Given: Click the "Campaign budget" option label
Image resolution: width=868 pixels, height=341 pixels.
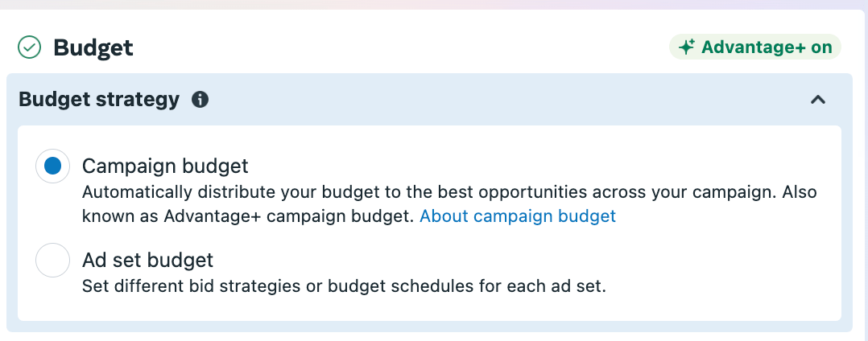Looking at the screenshot, I should pyautogui.click(x=165, y=166).
